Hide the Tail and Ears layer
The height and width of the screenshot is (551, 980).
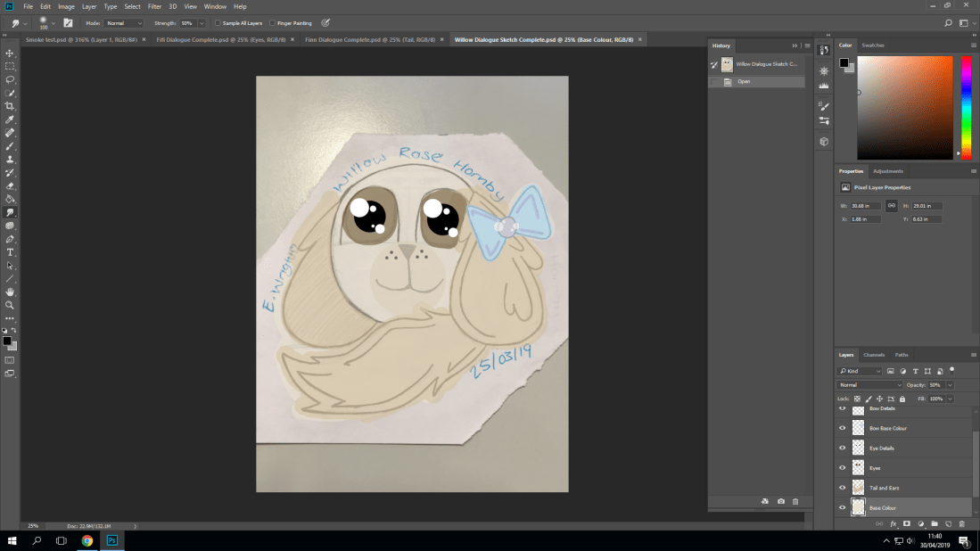click(843, 488)
